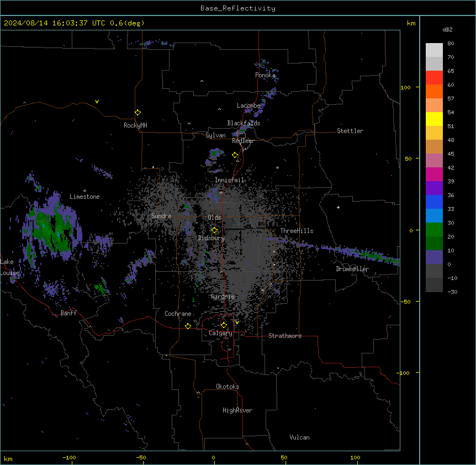The height and width of the screenshot is (465, 476).
Task: Click the Banff label
Action: click(68, 313)
